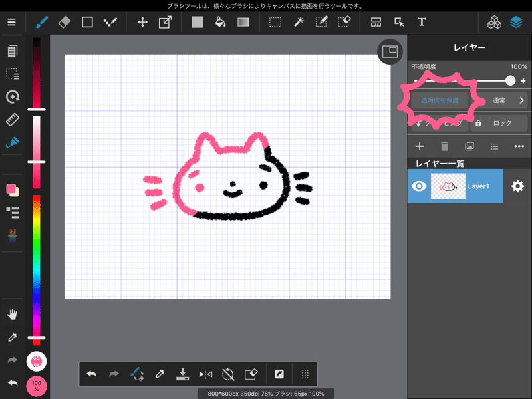Delete layer using the trash icon
The image size is (532, 399).
(x=444, y=146)
